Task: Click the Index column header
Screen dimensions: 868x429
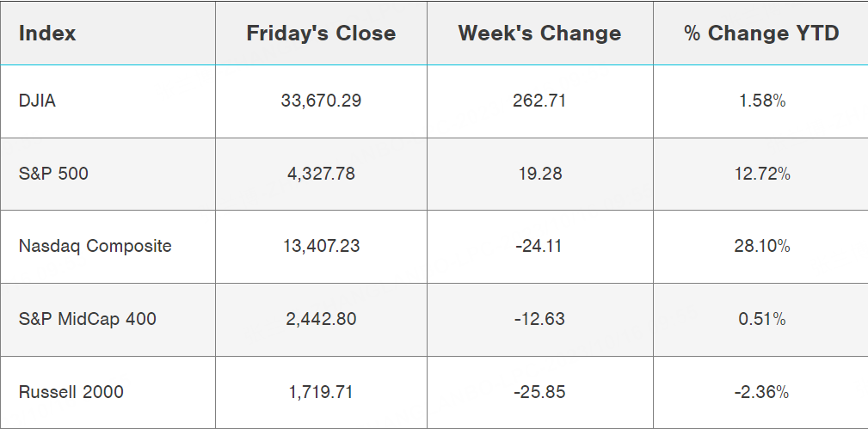Action: click(47, 34)
